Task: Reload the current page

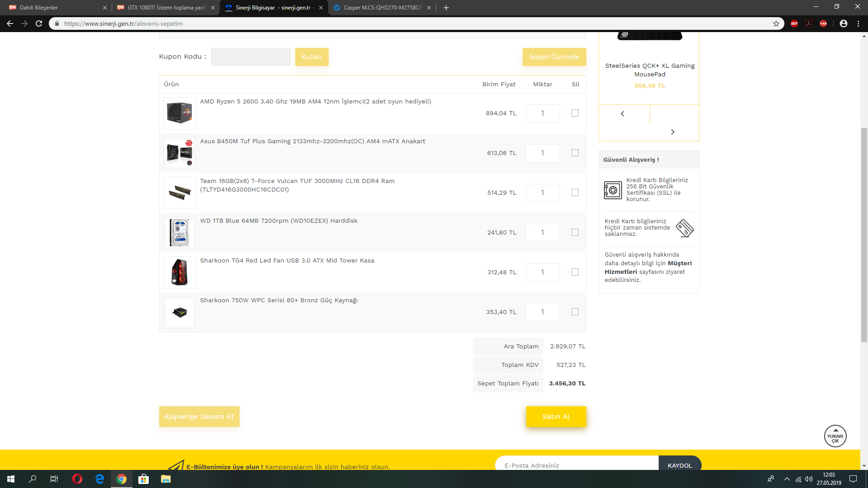Action: point(39,23)
